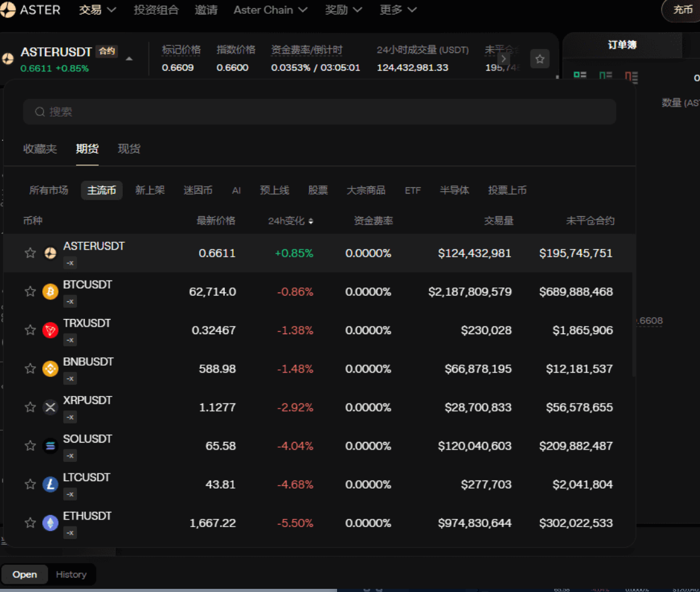Select order book bids-only view icon
The height and width of the screenshot is (592, 700).
[605, 75]
